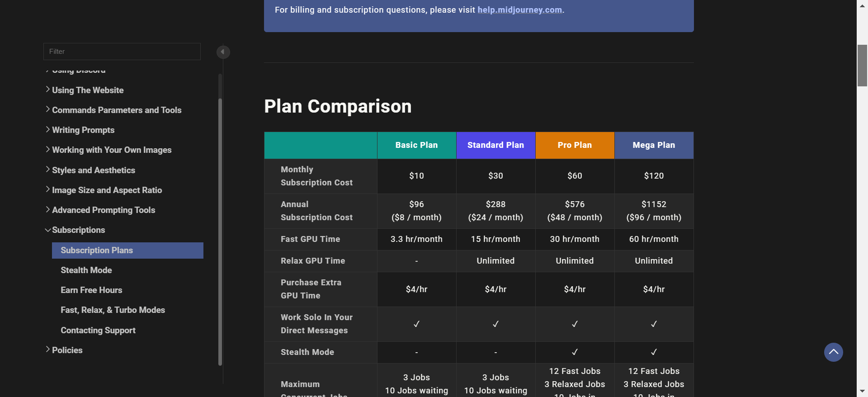Click Basic Plan $4/hr extra GPU cell
868x397 pixels.
pyautogui.click(x=416, y=289)
